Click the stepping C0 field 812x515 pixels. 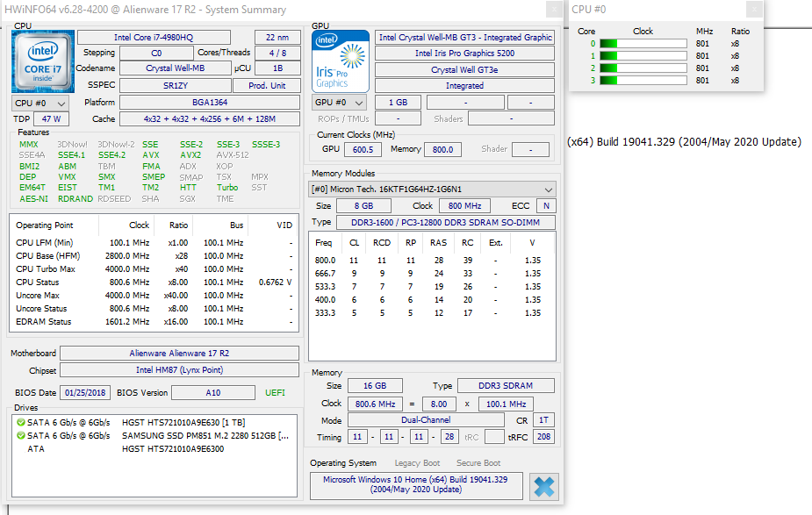point(156,53)
